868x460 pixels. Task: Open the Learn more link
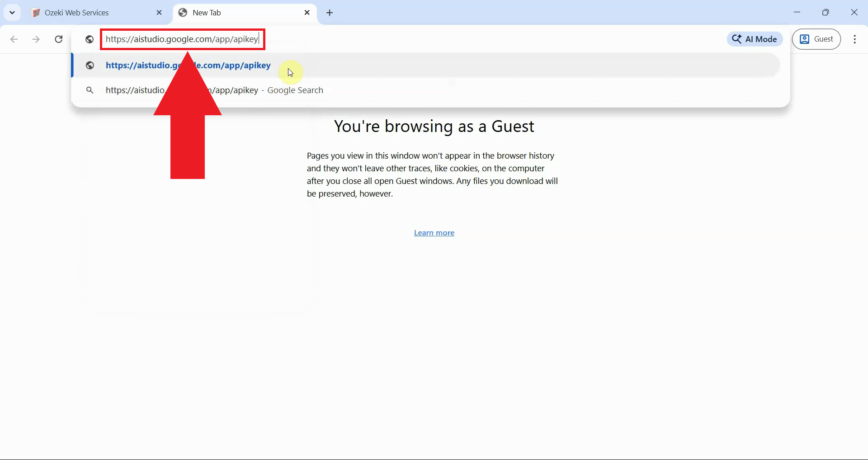434,233
